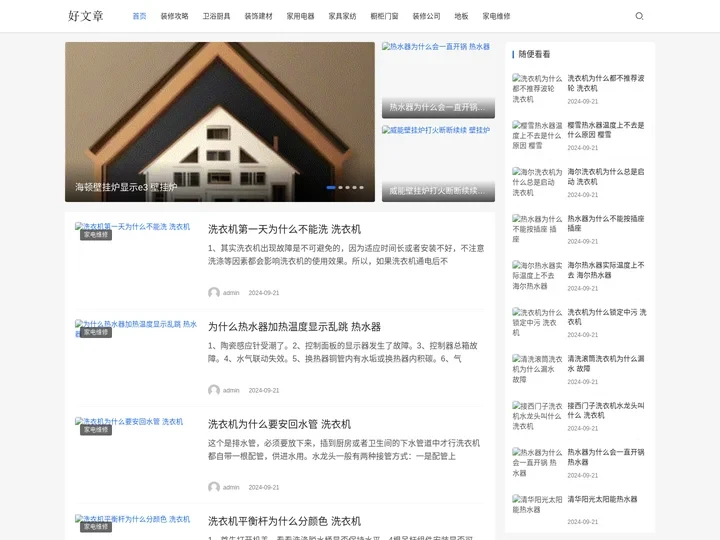This screenshot has width=720, height=540.
Task: Click 威能壁挂炉打火断断续续 gray caption bar
Action: coord(438,191)
